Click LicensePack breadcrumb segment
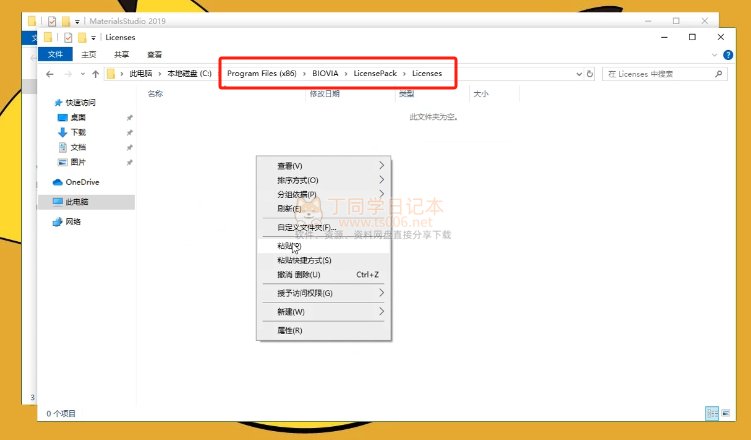Image resolution: width=751 pixels, height=440 pixels. tap(375, 73)
